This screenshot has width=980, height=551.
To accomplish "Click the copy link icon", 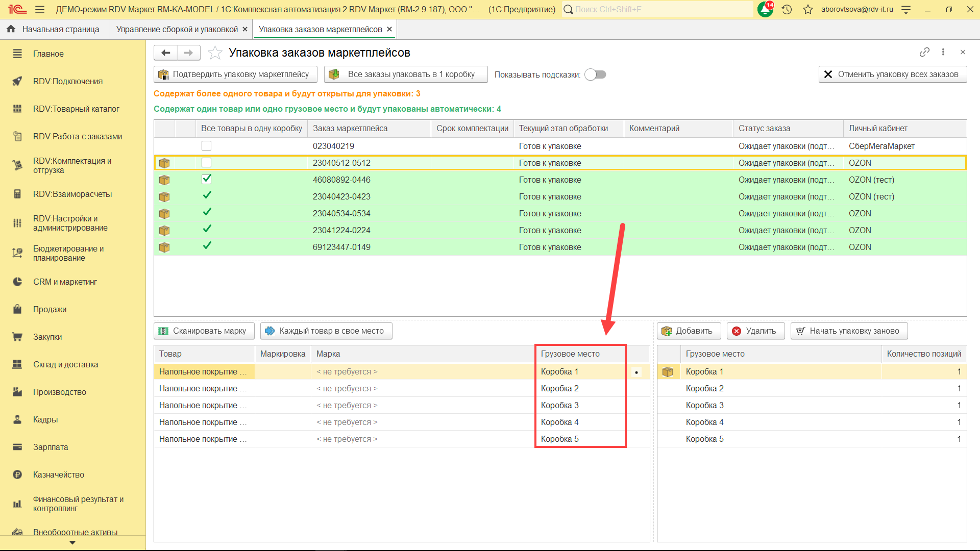I will [924, 52].
